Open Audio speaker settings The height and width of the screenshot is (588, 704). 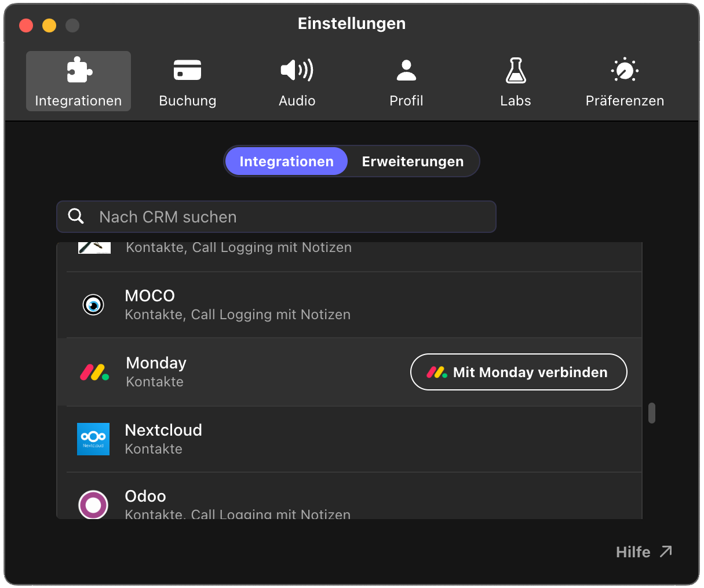pos(297,81)
